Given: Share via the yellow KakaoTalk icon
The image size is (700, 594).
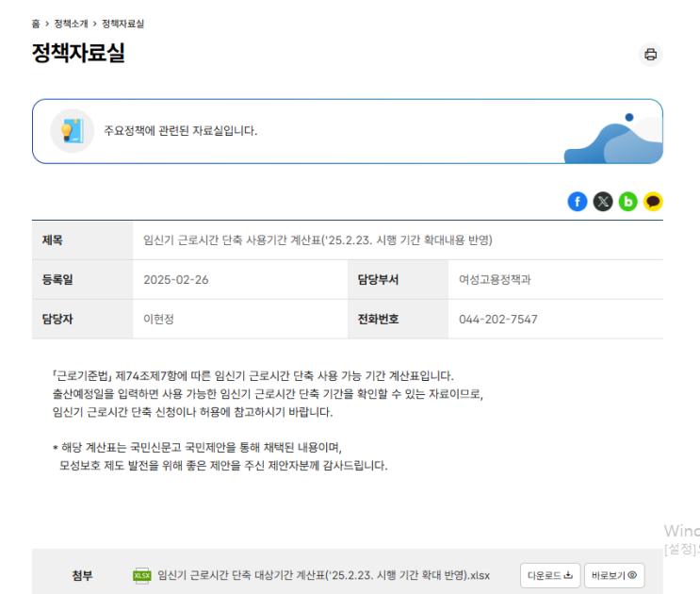Looking at the screenshot, I should [653, 202].
